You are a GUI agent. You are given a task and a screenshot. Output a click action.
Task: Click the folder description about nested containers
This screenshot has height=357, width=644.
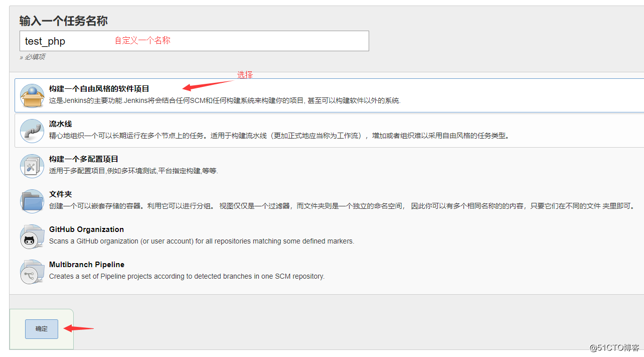[343, 206]
